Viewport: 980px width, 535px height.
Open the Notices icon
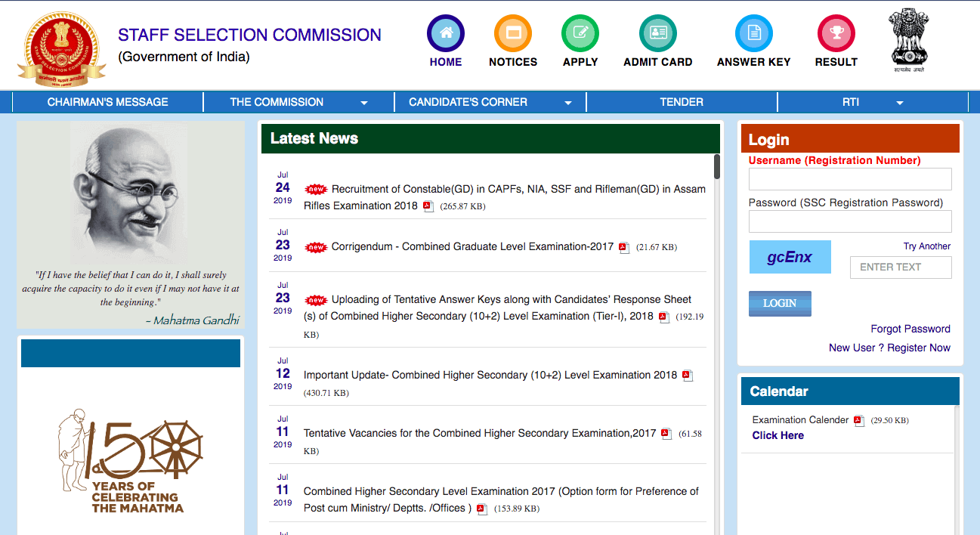coord(513,34)
